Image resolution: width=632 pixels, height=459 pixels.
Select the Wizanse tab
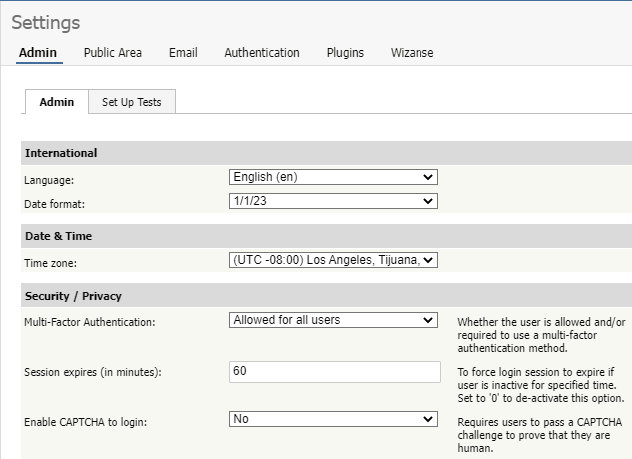point(412,53)
